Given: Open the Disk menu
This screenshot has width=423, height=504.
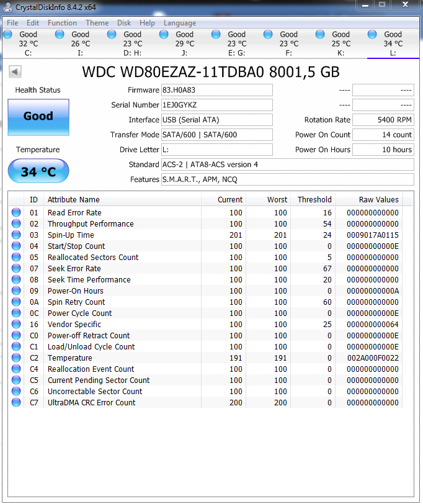Looking at the screenshot, I should [x=124, y=23].
